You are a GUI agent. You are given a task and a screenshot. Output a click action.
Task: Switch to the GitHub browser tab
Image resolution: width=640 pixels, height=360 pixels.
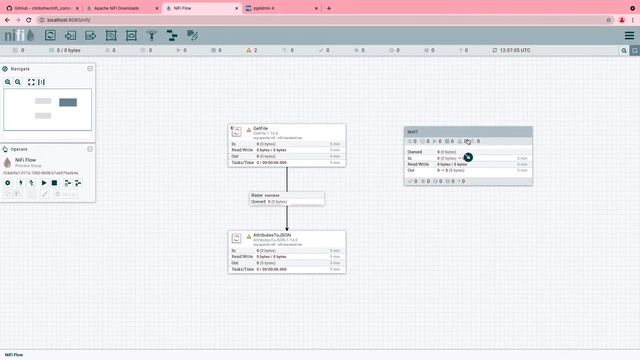[x=42, y=8]
